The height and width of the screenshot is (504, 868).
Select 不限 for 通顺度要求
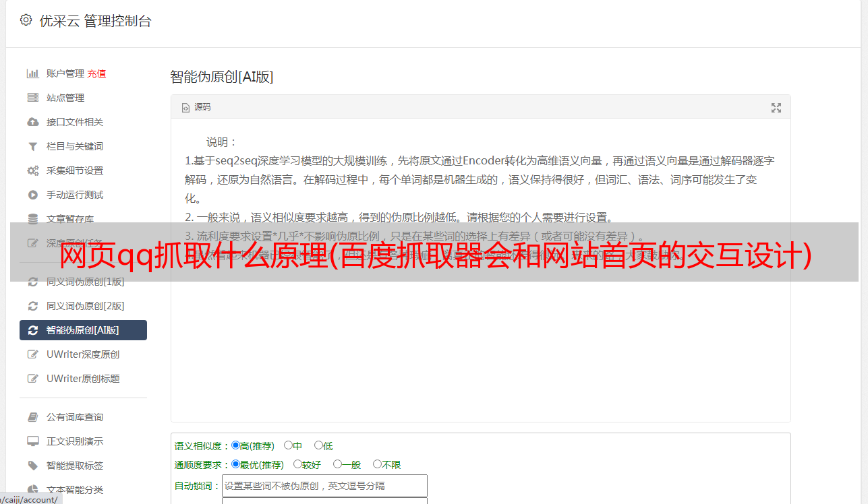(x=377, y=464)
